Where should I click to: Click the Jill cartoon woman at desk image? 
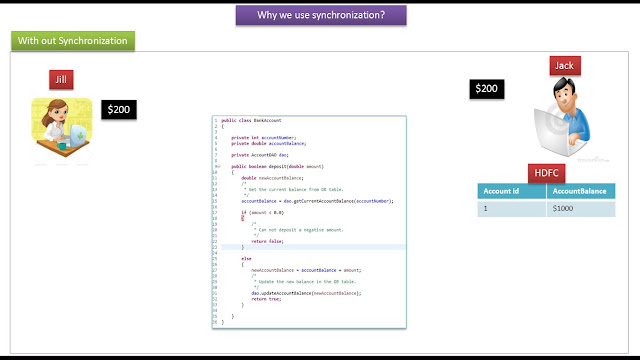pos(62,128)
